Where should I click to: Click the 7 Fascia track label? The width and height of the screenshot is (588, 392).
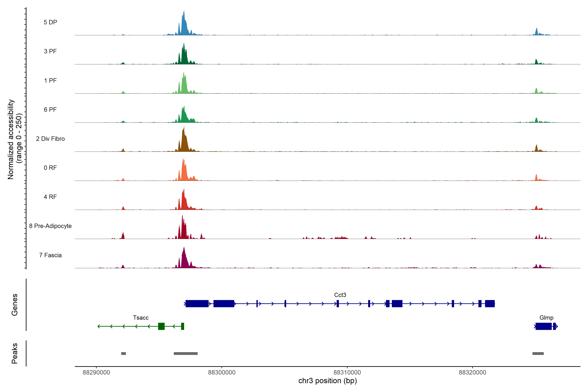point(50,255)
